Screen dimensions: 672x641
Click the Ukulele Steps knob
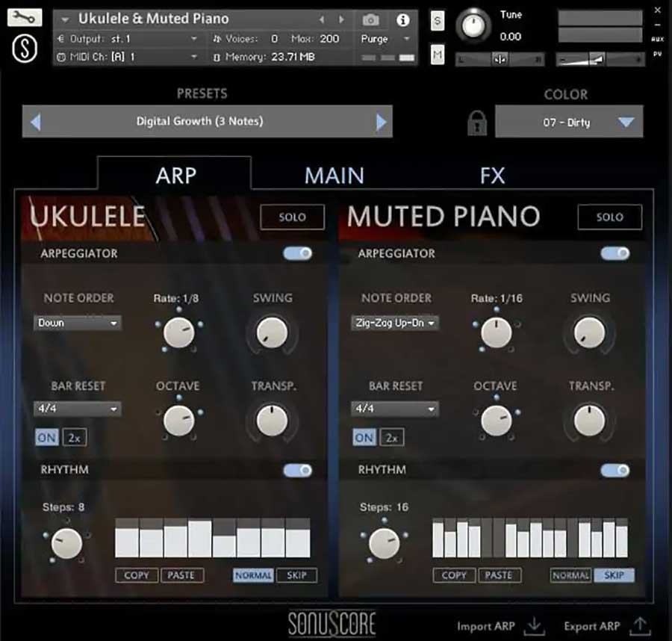click(x=66, y=544)
